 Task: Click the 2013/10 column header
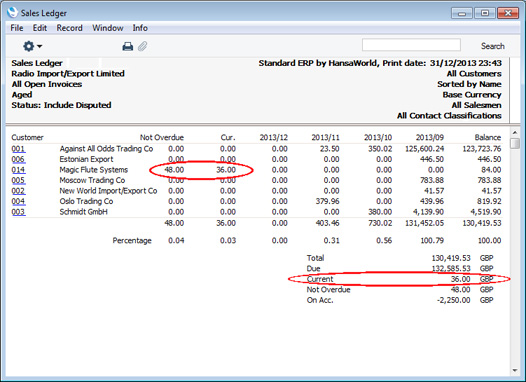pyautogui.click(x=378, y=138)
